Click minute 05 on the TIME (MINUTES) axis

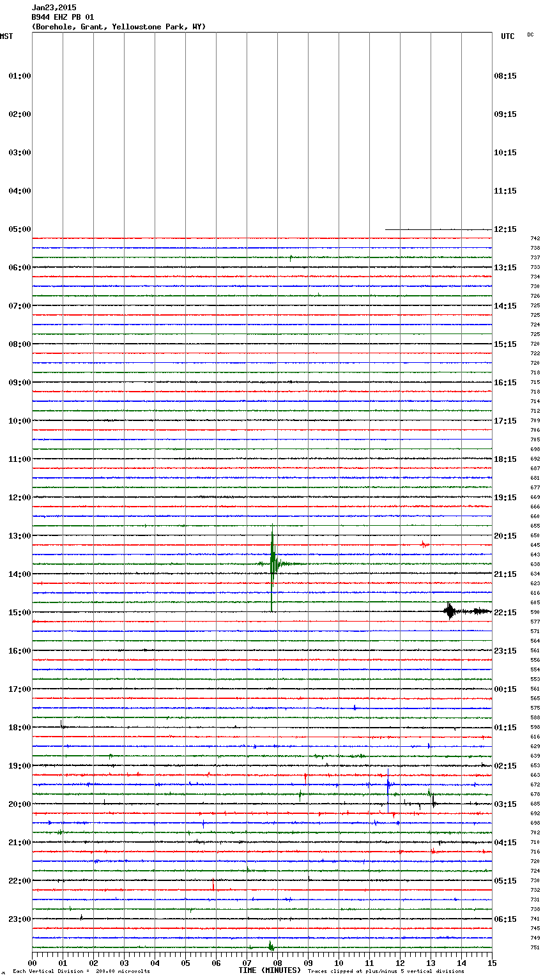click(x=185, y=963)
